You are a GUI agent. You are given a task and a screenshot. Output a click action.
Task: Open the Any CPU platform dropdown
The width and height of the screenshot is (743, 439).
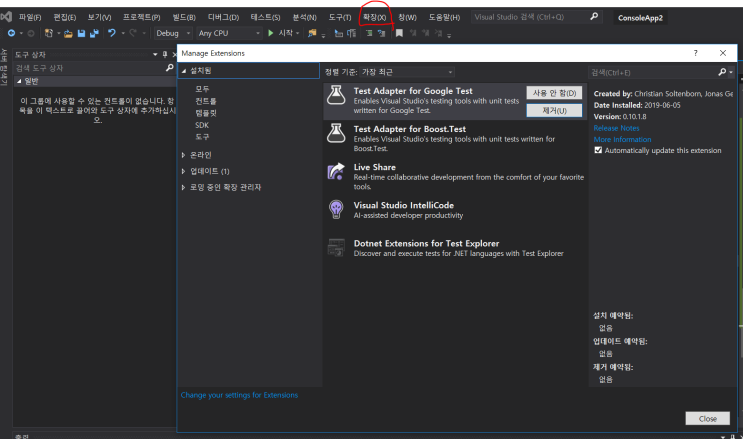tap(229, 33)
